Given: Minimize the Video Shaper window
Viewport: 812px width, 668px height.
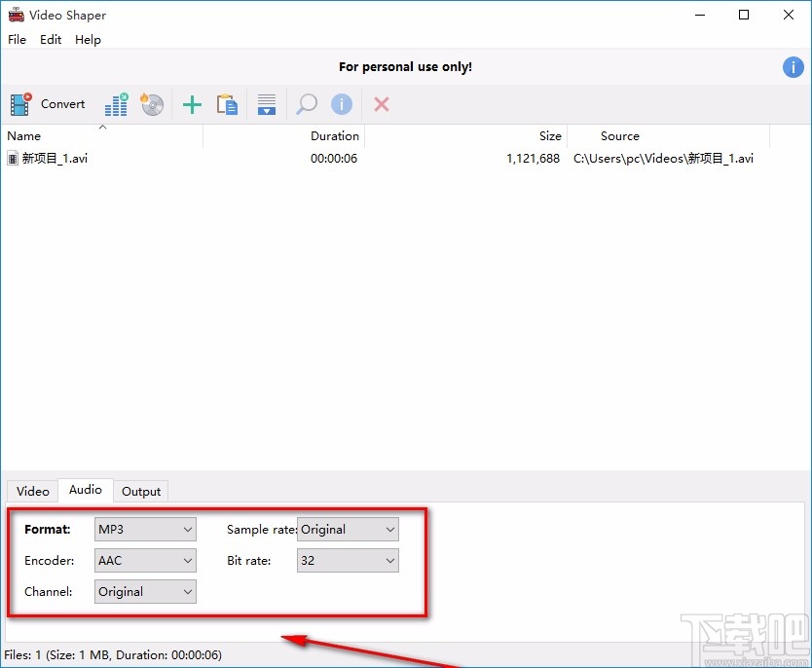Looking at the screenshot, I should click(700, 15).
